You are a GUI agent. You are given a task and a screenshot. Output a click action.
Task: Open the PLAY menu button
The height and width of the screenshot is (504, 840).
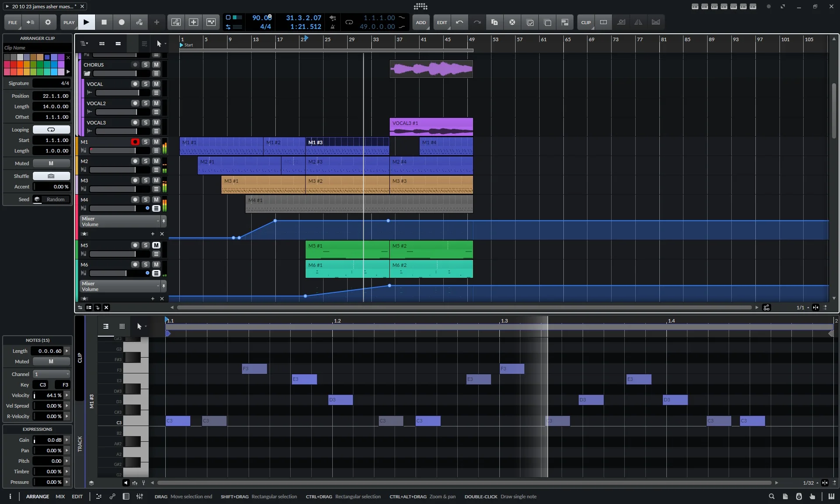point(69,22)
